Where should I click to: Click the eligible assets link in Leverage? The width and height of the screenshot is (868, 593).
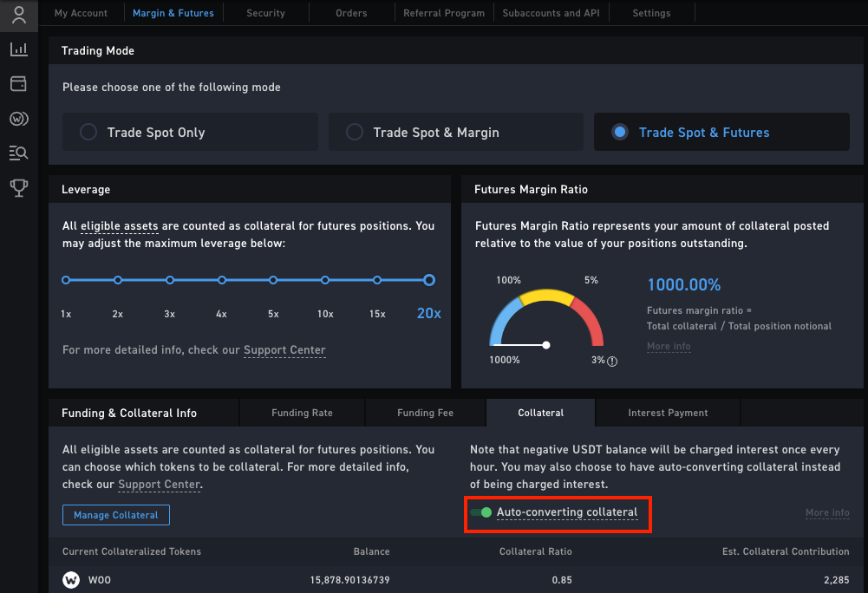tap(119, 226)
